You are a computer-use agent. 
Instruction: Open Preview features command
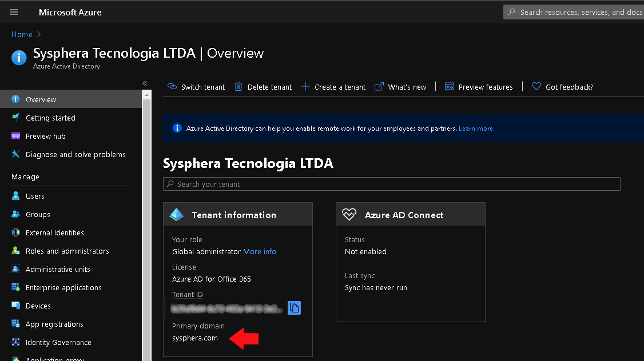[479, 87]
